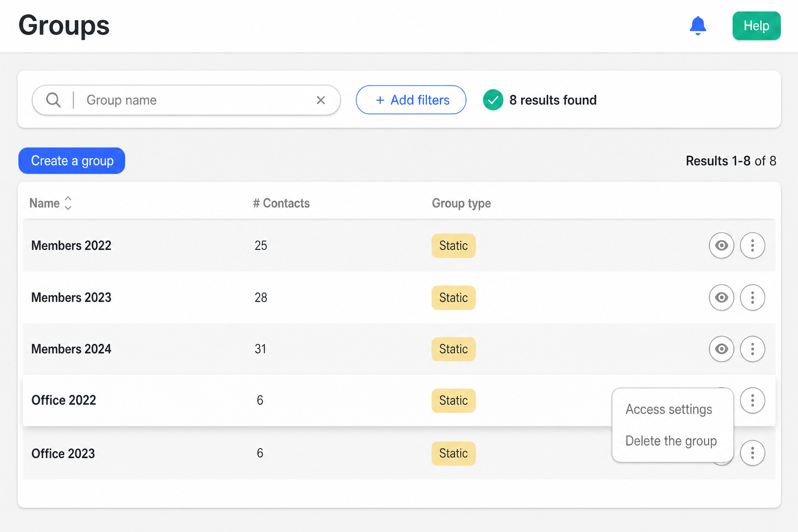This screenshot has height=532, width=798.
Task: Close the three-dot menu for Office 2022
Action: click(x=752, y=400)
